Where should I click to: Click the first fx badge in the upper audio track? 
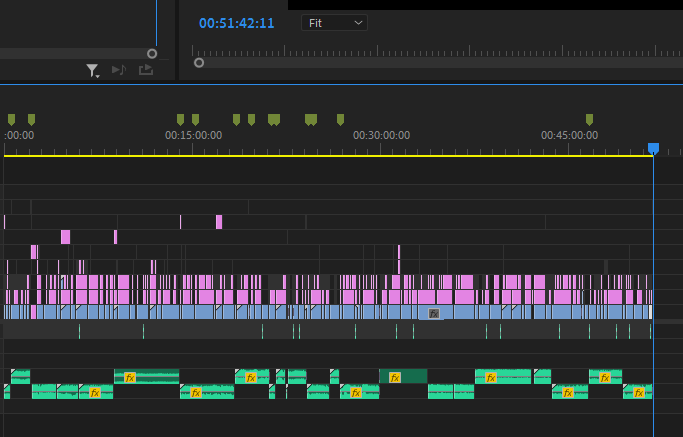pos(130,377)
